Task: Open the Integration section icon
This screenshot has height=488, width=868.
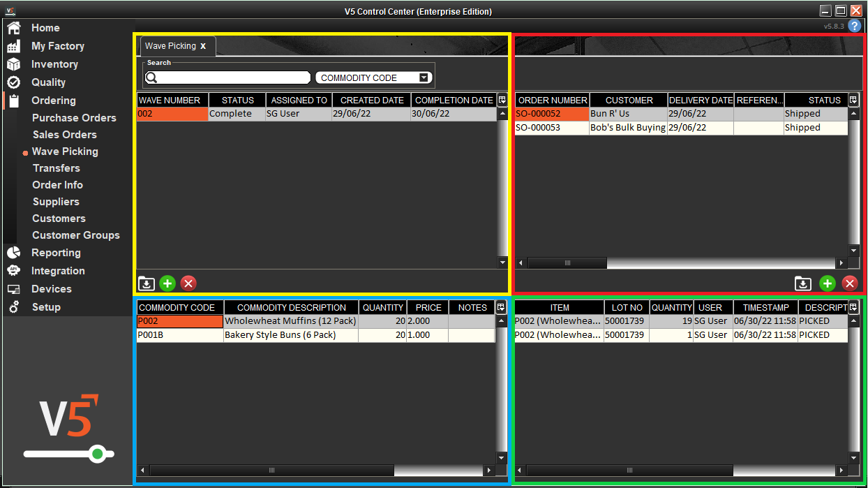Action: pyautogui.click(x=13, y=270)
